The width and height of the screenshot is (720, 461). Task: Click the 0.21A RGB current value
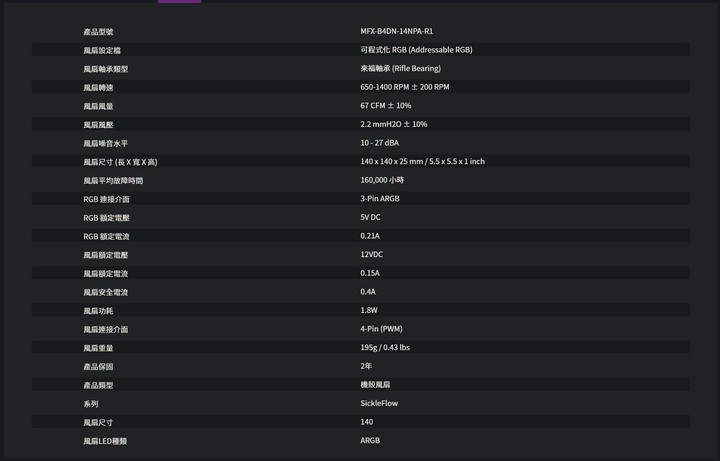click(x=370, y=236)
